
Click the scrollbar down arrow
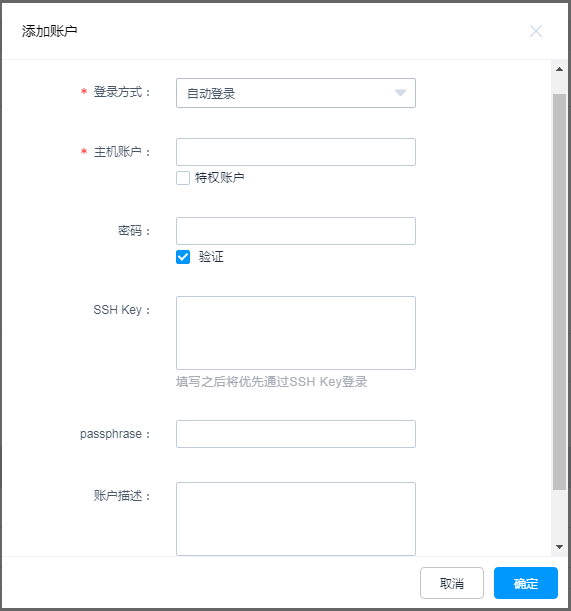click(x=559, y=547)
